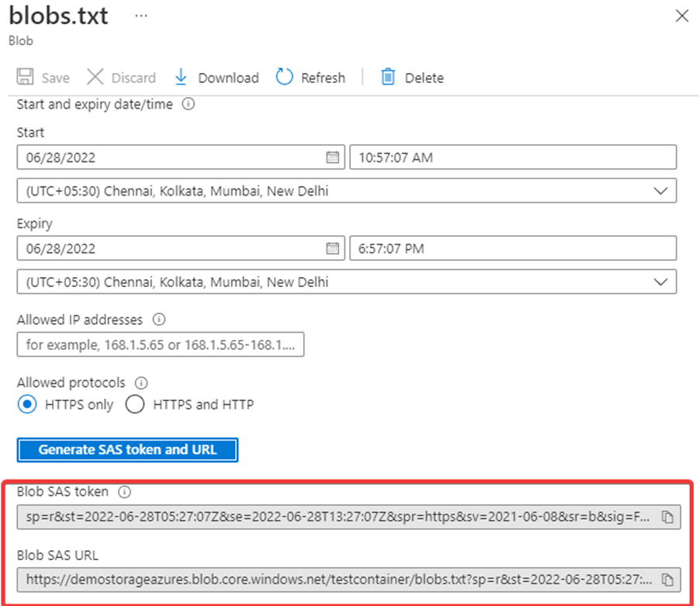Image resolution: width=700 pixels, height=606 pixels.
Task: Open the blobs.txt ellipsis menu
Action: click(x=140, y=15)
